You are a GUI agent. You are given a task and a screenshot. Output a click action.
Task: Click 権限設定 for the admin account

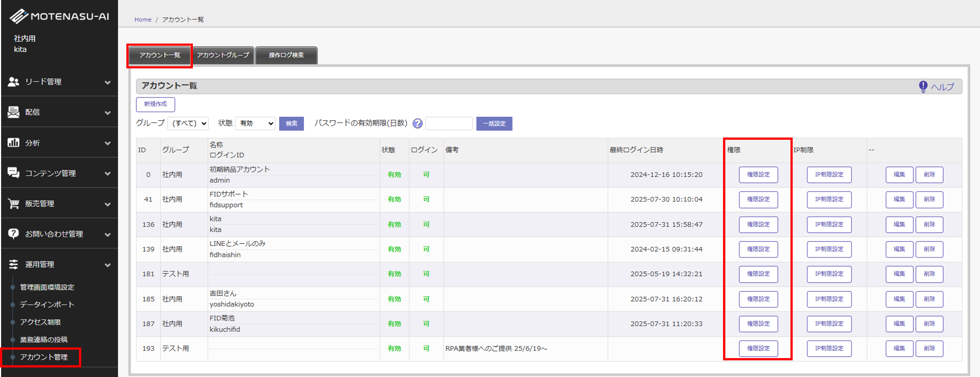(x=758, y=175)
